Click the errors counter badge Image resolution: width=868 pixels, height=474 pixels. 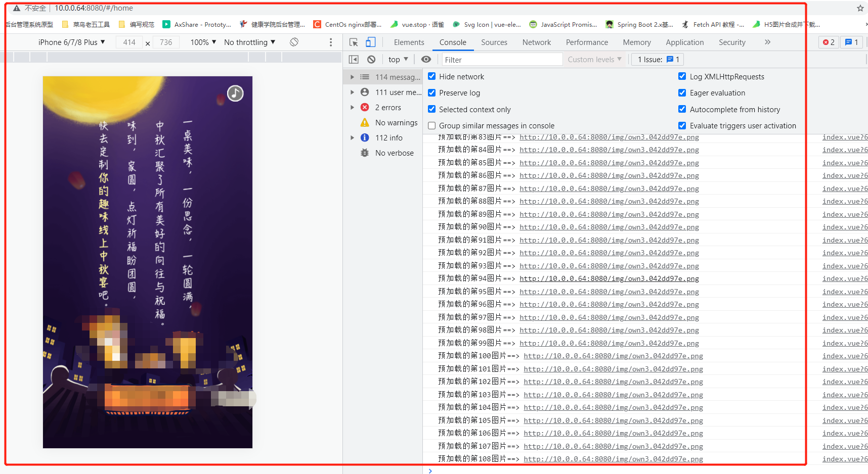pyautogui.click(x=829, y=42)
